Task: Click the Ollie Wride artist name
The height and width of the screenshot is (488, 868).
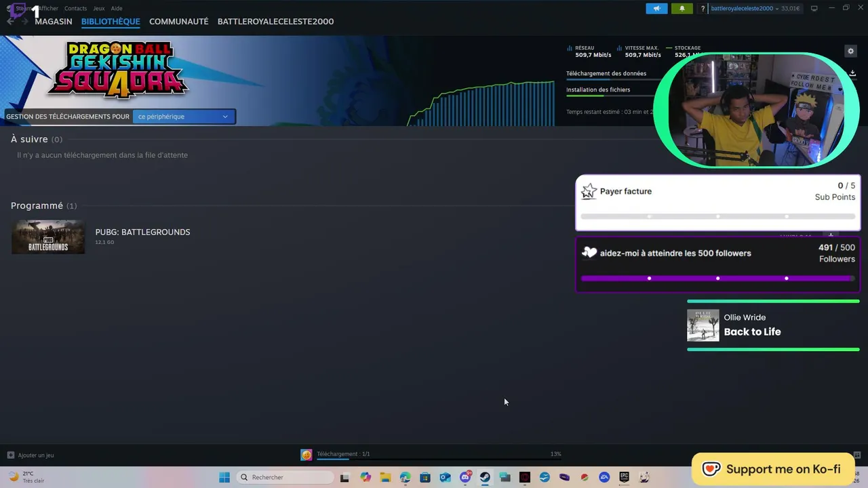Action: 745,317
